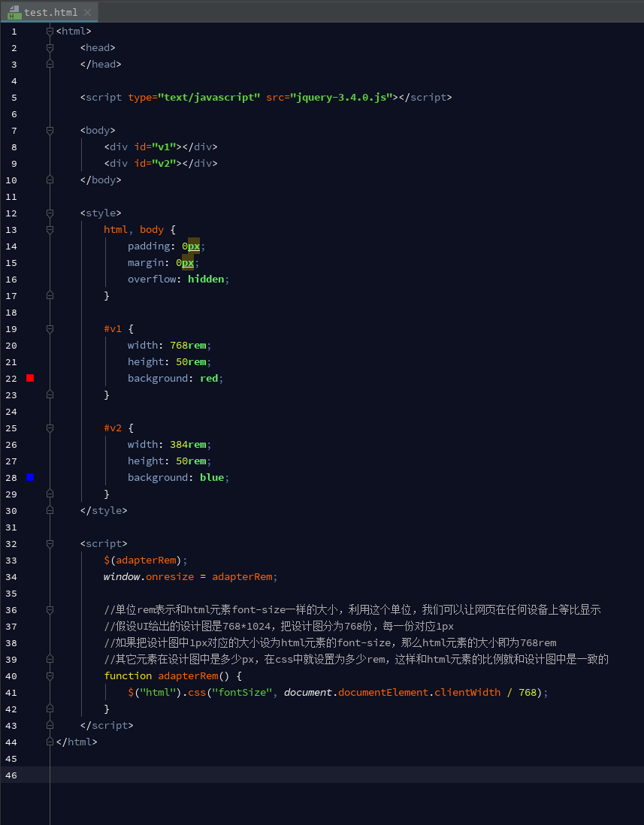Collapse the <script> fold on line 32

50,543
